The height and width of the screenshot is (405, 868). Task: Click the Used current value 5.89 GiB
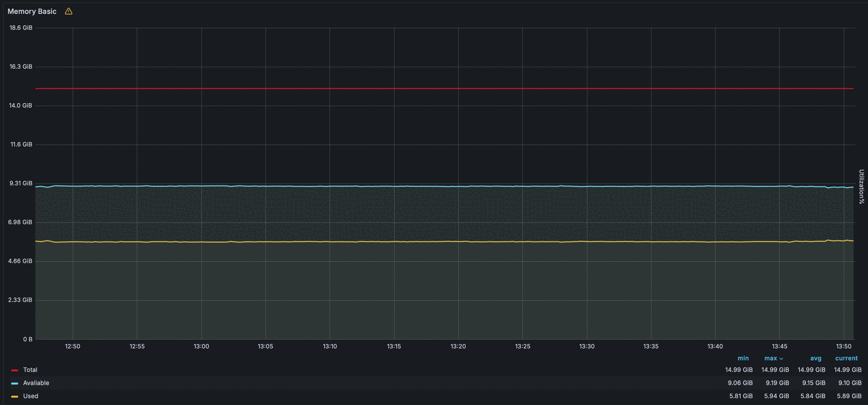(849, 396)
